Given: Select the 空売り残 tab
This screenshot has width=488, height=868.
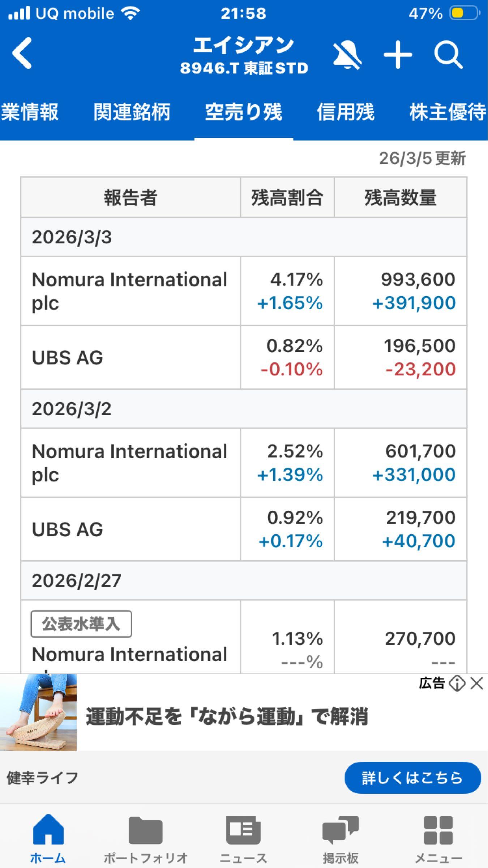Looking at the screenshot, I should 244,111.
